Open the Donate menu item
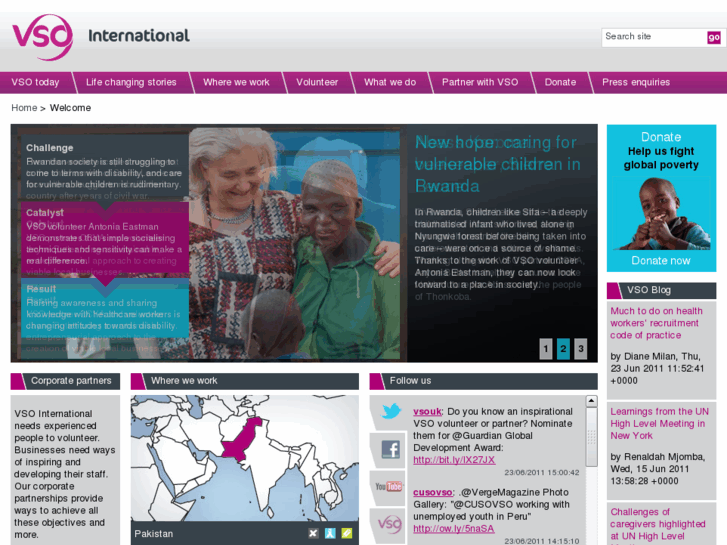This screenshot has width=727, height=545. coord(560,83)
